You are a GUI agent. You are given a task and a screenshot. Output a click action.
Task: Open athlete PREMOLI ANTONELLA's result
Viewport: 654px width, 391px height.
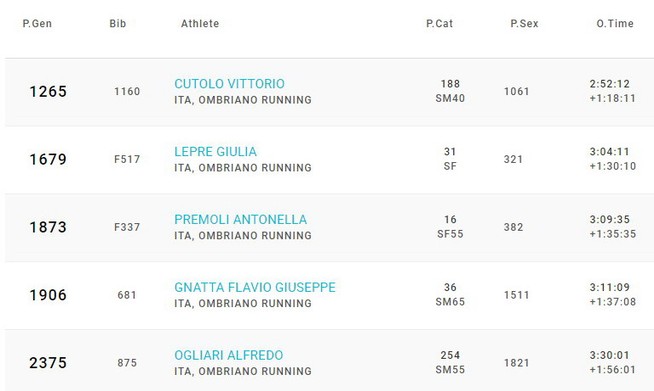[241, 219]
